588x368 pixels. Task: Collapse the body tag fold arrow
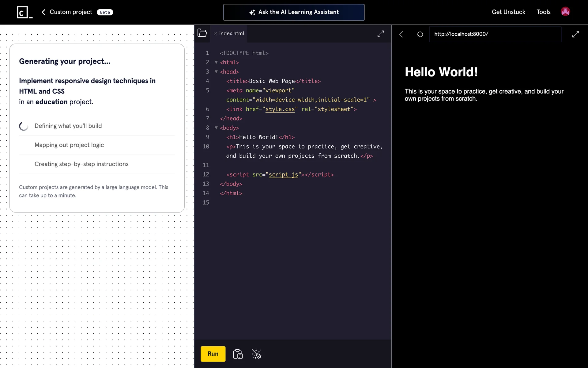[216, 128]
